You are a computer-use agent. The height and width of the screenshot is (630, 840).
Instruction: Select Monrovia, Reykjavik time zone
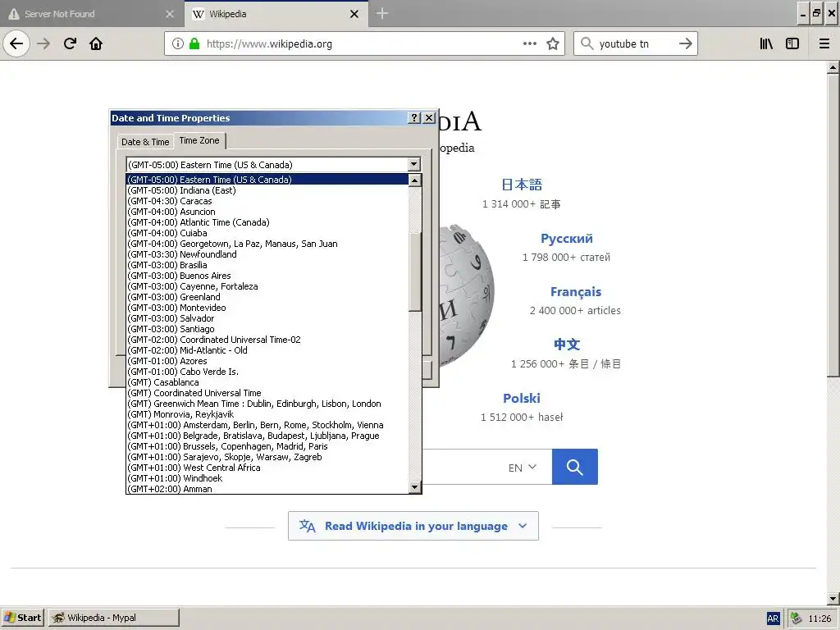tap(267, 414)
